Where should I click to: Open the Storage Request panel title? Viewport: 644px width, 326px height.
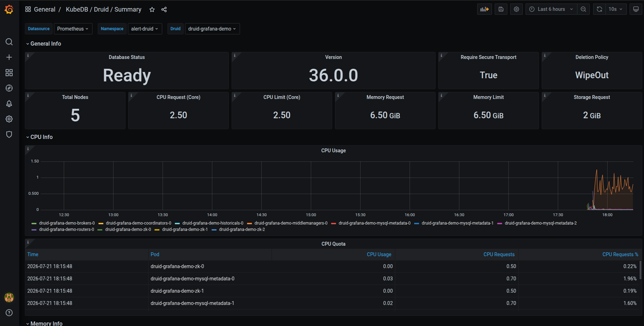tap(592, 97)
